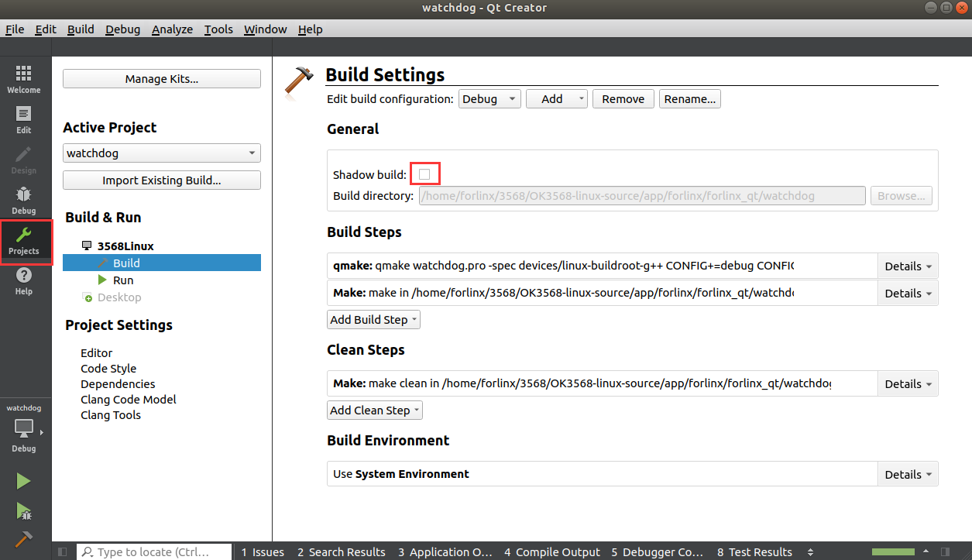Toggle the left sidebar in status bar

click(x=64, y=551)
